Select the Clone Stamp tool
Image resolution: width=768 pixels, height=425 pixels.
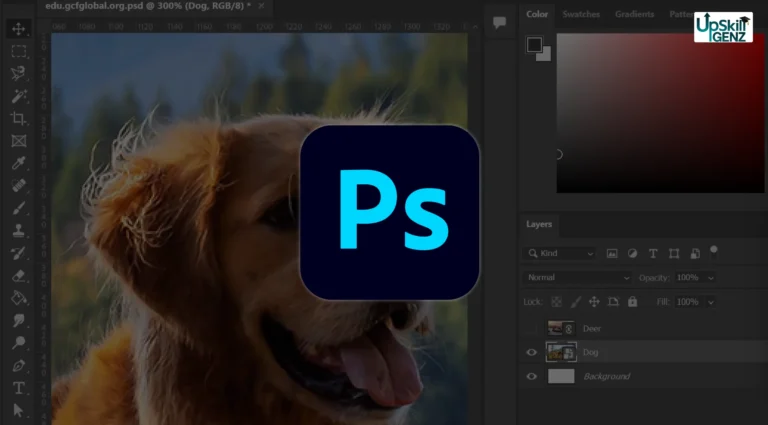[x=19, y=231]
